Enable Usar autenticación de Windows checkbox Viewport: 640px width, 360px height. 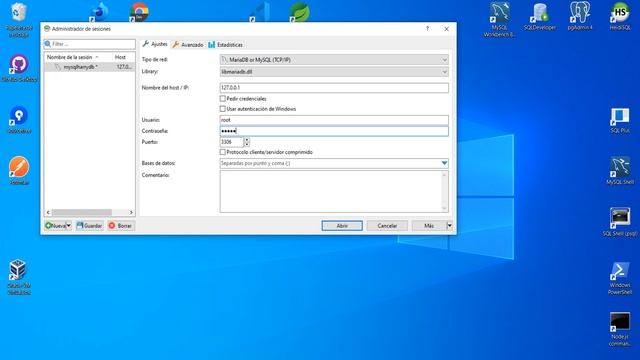(222, 109)
